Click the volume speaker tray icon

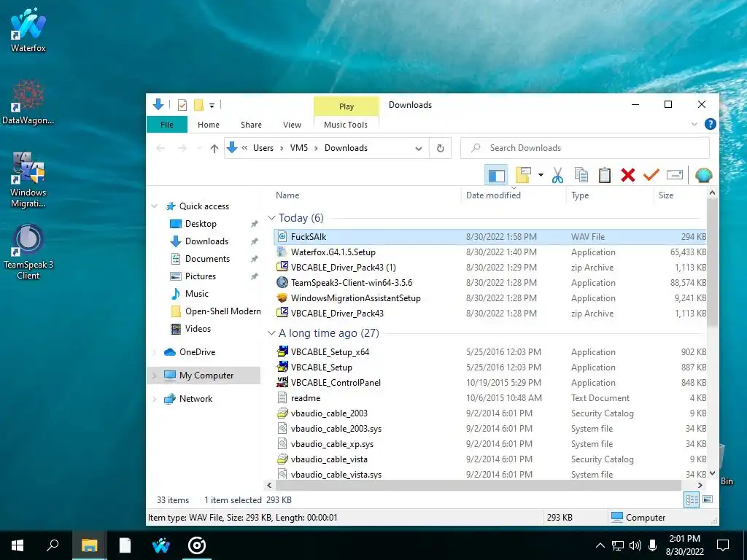(x=635, y=545)
